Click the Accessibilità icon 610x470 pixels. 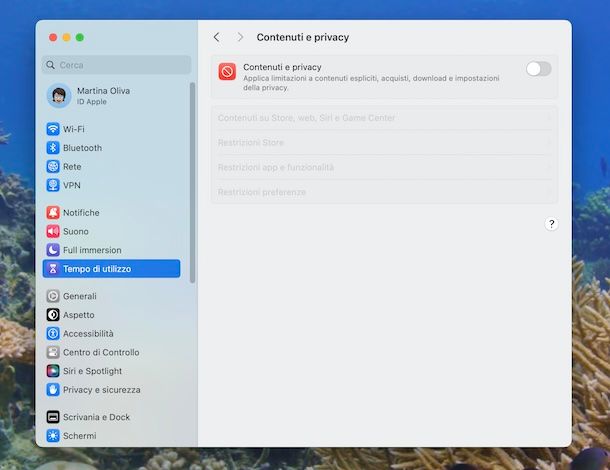53,333
